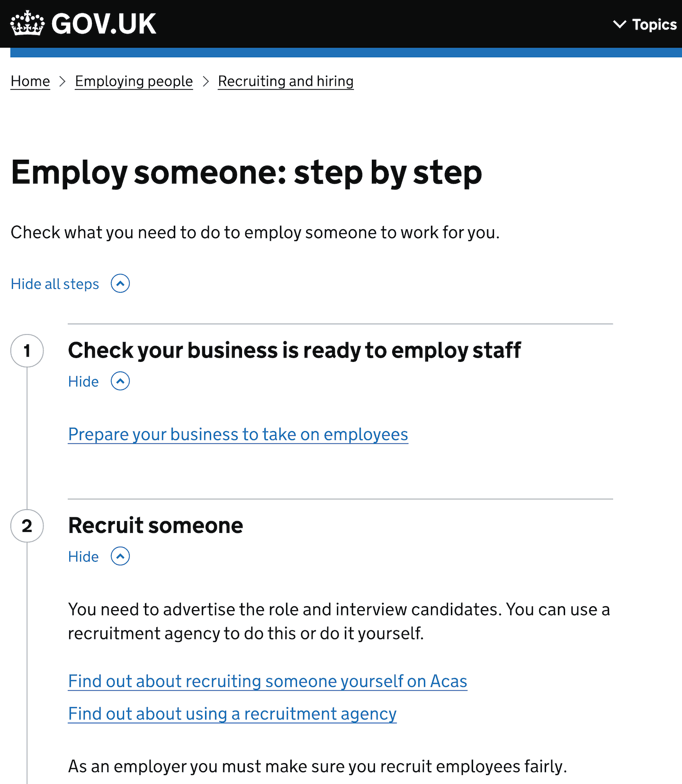682x784 pixels.
Task: Click the circular up-arrow beside Hide all steps
Action: (120, 283)
